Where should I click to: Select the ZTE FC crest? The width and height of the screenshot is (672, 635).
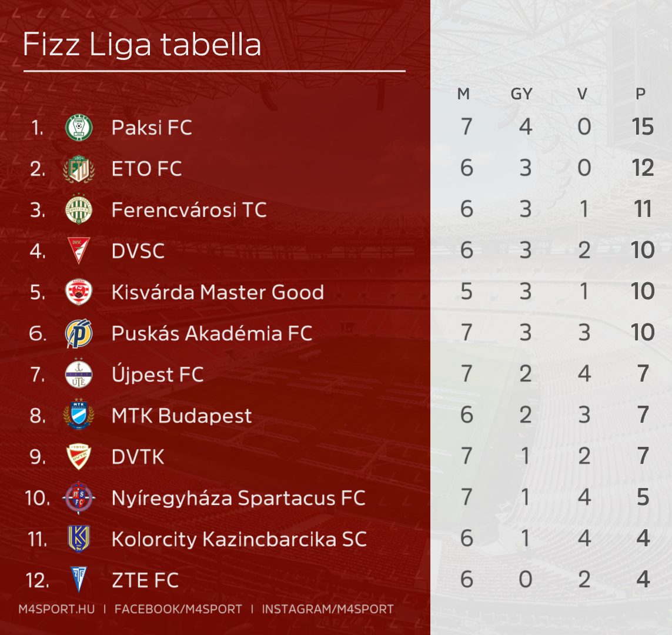click(x=79, y=579)
